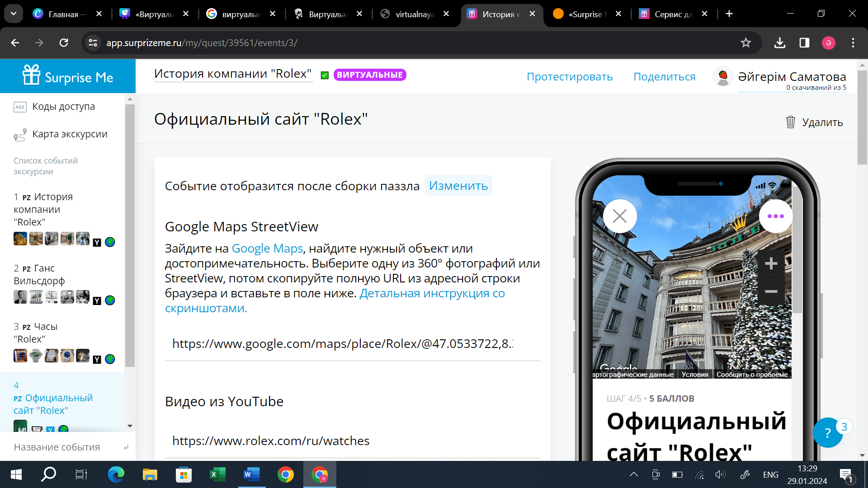This screenshot has width=868, height=488.
Task: Bookmark this page with the star icon
Action: click(x=745, y=43)
